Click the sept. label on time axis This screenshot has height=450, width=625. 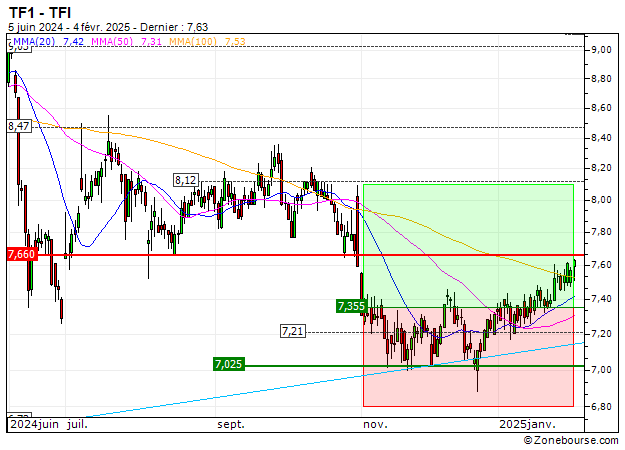231,424
